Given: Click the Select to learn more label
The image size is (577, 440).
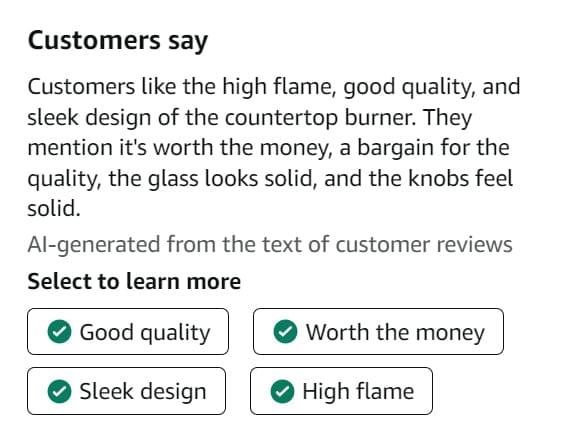Looking at the screenshot, I should [x=134, y=281].
